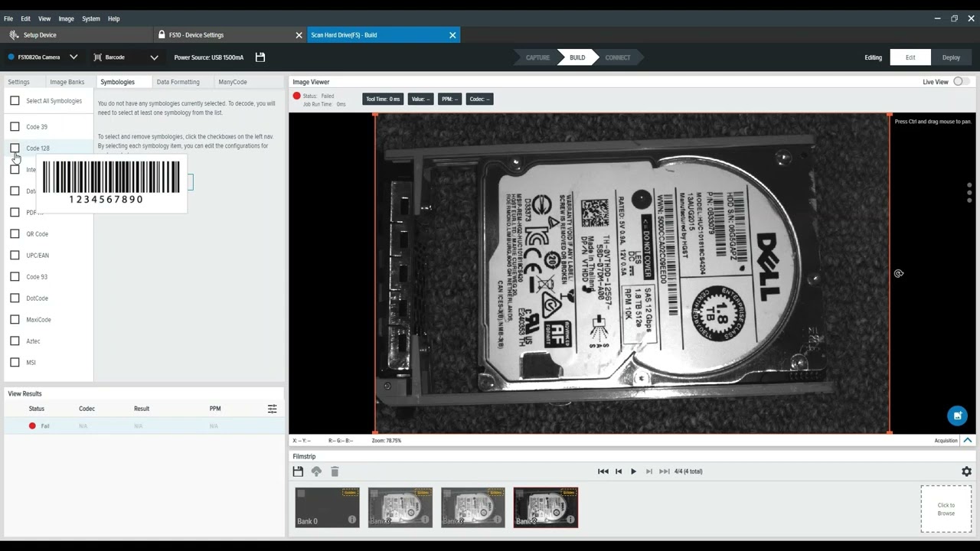Click the blue capture image button in viewer

tap(957, 416)
